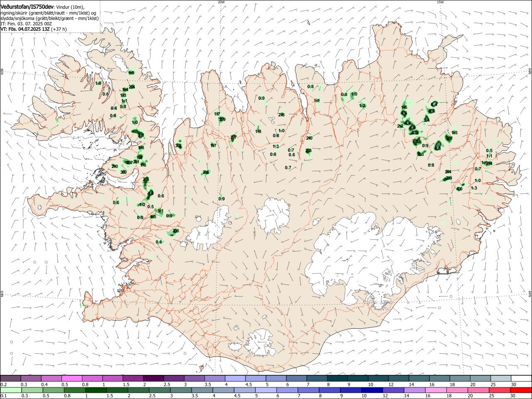Select the dark teal swatch right of top label 9
Image resolution: width=532 pixels, height=399 pixels.
[x=357, y=378]
